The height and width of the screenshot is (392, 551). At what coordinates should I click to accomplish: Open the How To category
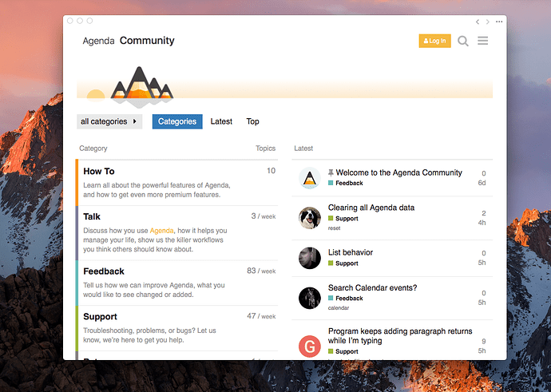tap(99, 172)
